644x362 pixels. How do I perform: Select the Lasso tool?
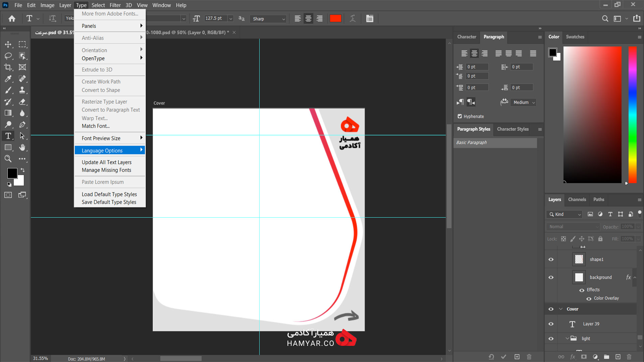point(8,56)
